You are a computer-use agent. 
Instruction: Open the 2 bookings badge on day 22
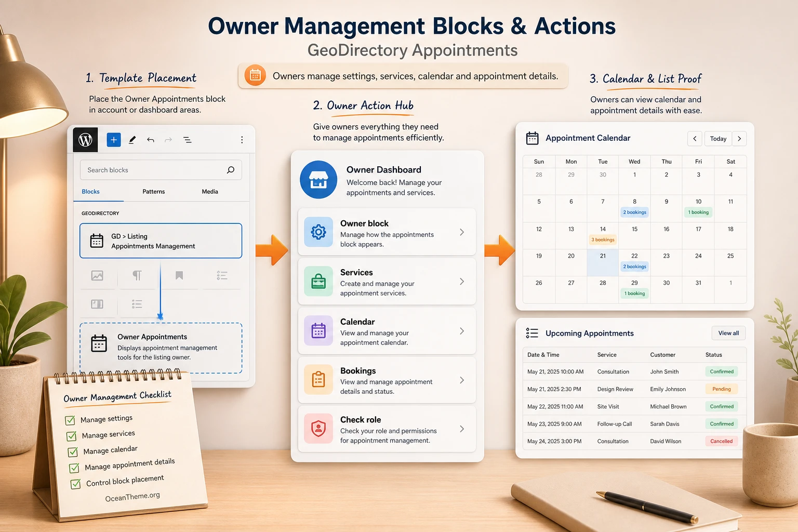[x=635, y=267]
